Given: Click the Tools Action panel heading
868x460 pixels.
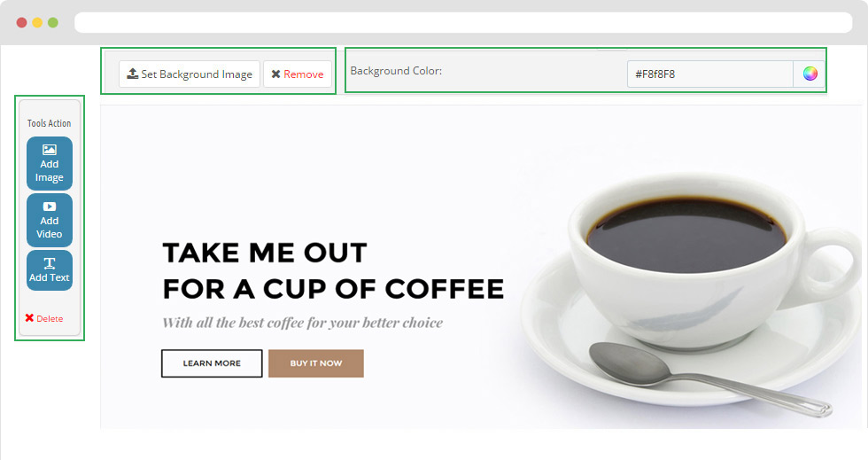Looking at the screenshot, I should click(50, 123).
